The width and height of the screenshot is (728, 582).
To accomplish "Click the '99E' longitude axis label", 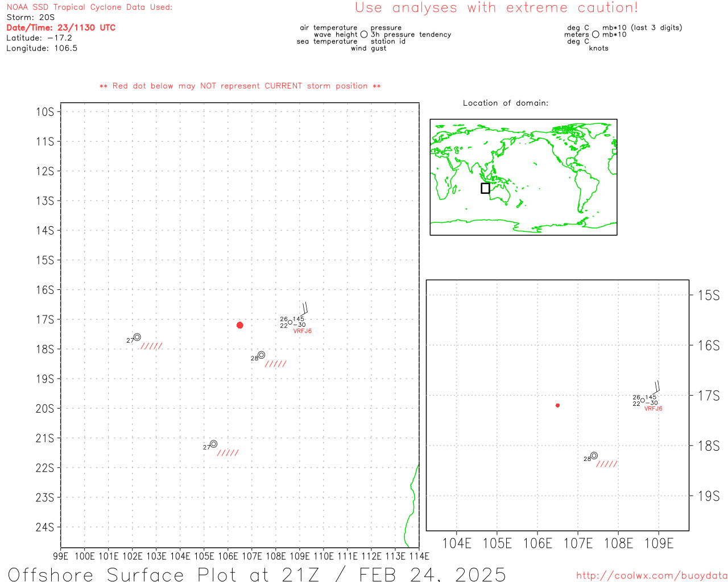I will coord(61,556).
